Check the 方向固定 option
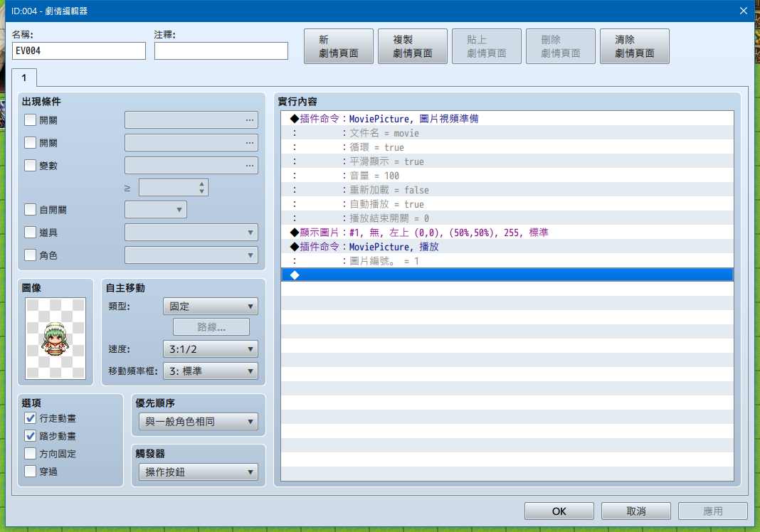760x532 pixels. tap(31, 454)
